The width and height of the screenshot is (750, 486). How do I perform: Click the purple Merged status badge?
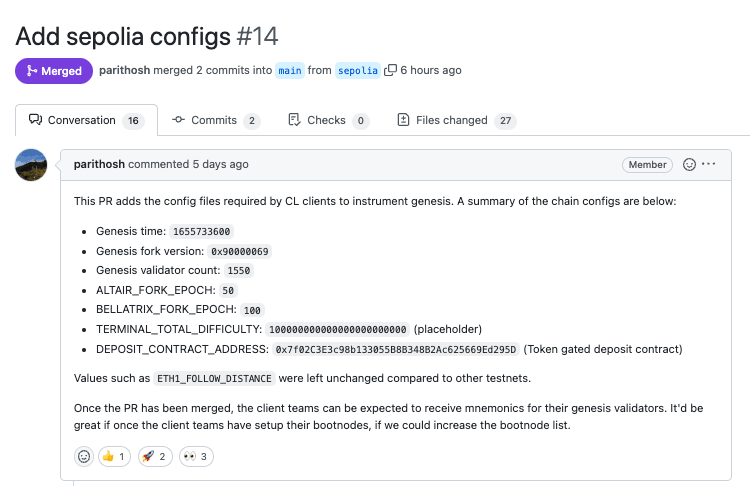tap(54, 71)
